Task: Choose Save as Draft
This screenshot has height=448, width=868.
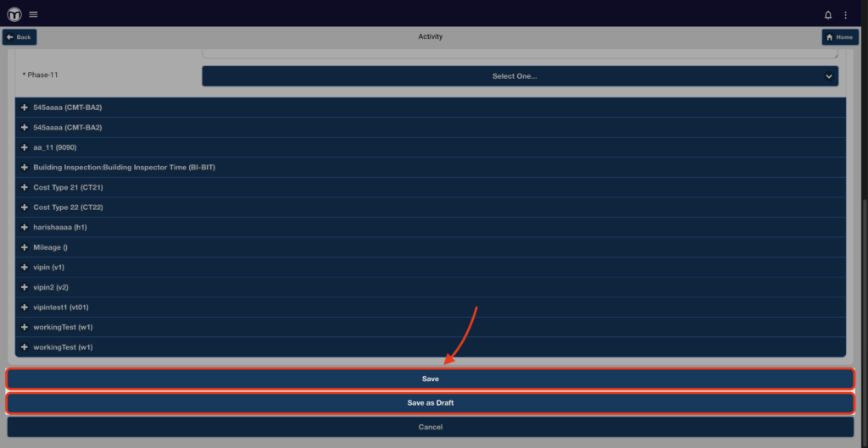Action: click(x=430, y=403)
